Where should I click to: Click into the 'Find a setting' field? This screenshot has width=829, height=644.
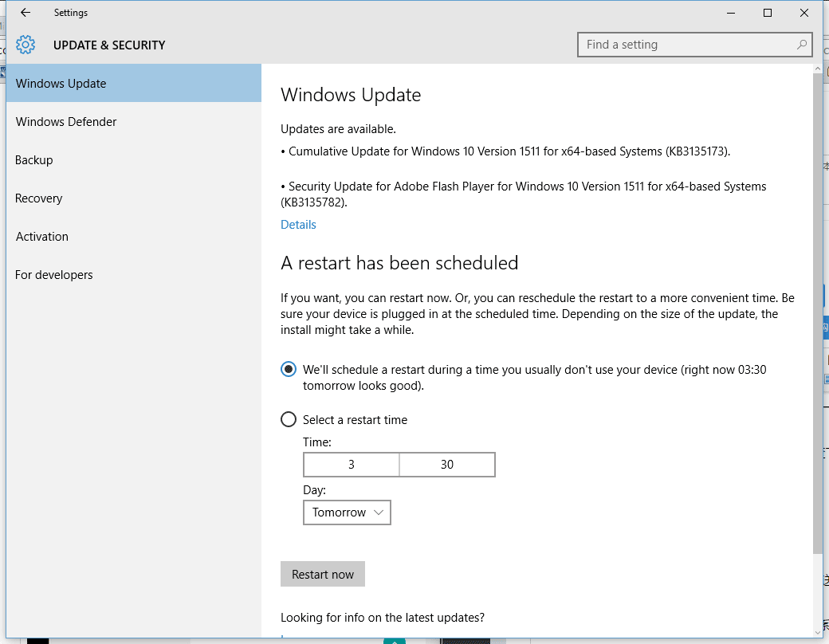point(686,45)
